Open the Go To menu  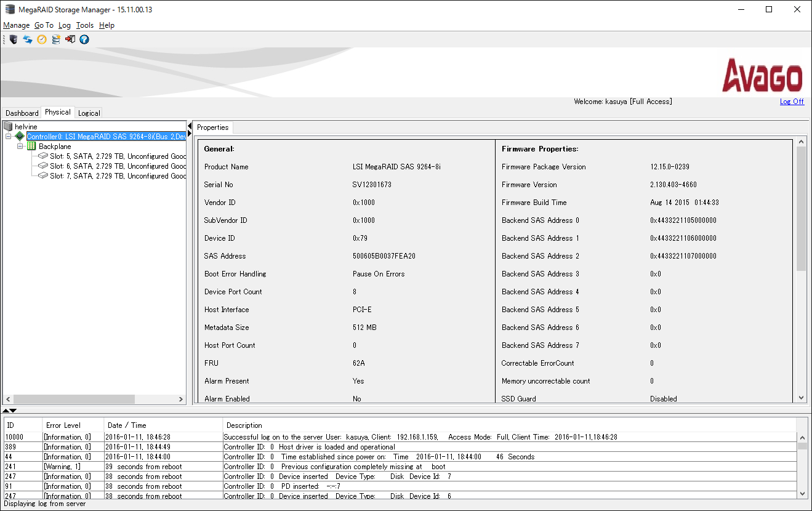(x=44, y=25)
